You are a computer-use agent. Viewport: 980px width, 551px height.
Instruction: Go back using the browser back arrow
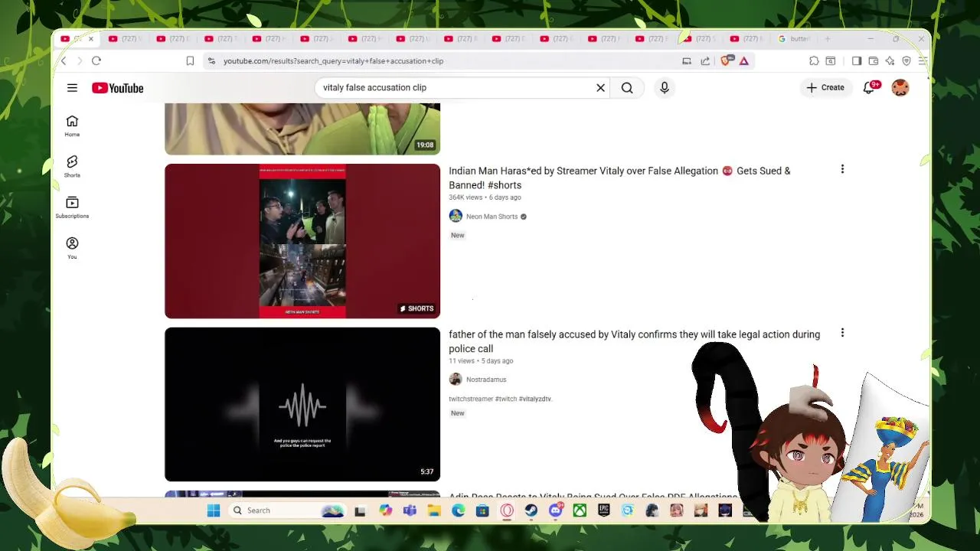tap(64, 61)
